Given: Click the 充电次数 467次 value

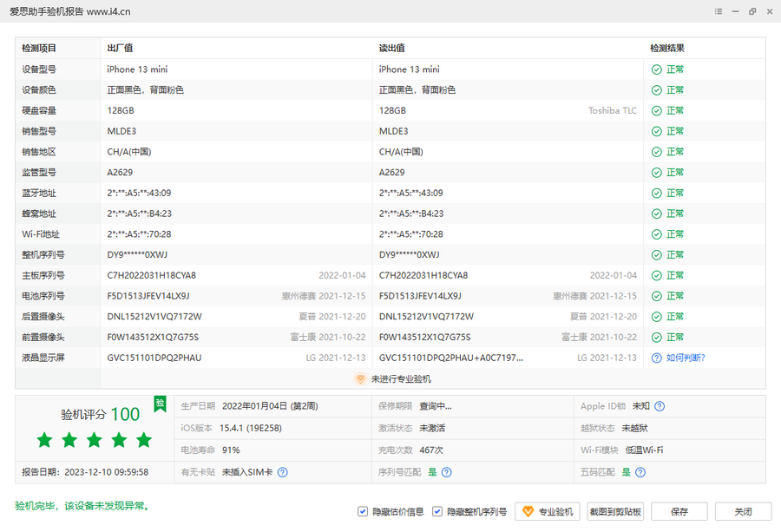Looking at the screenshot, I should tap(431, 450).
